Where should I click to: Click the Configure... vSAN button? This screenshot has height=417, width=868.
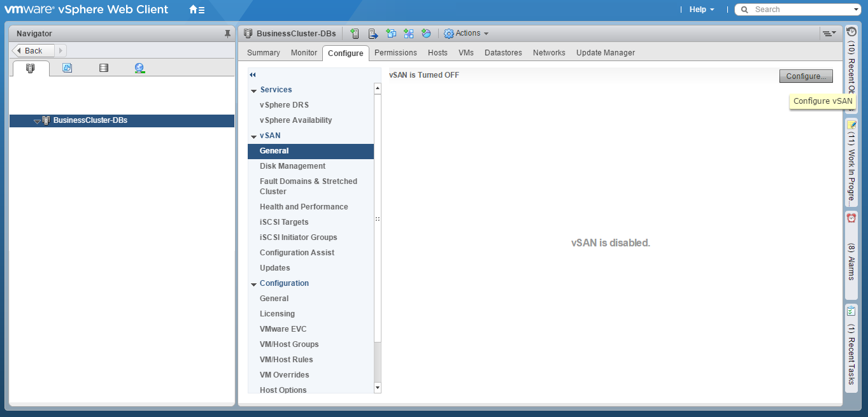(x=806, y=76)
